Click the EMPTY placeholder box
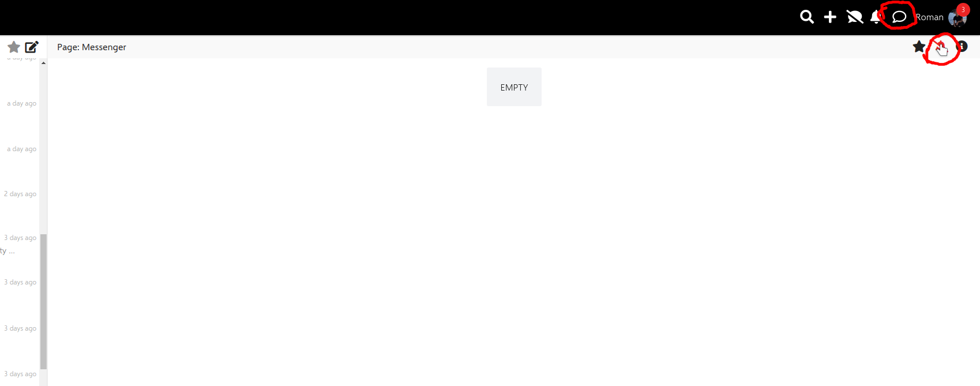 click(x=514, y=87)
